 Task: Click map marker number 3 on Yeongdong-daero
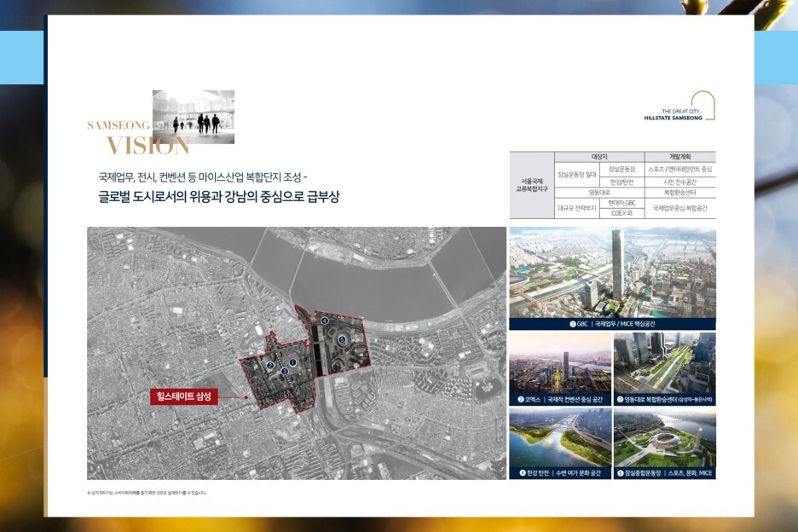point(285,372)
